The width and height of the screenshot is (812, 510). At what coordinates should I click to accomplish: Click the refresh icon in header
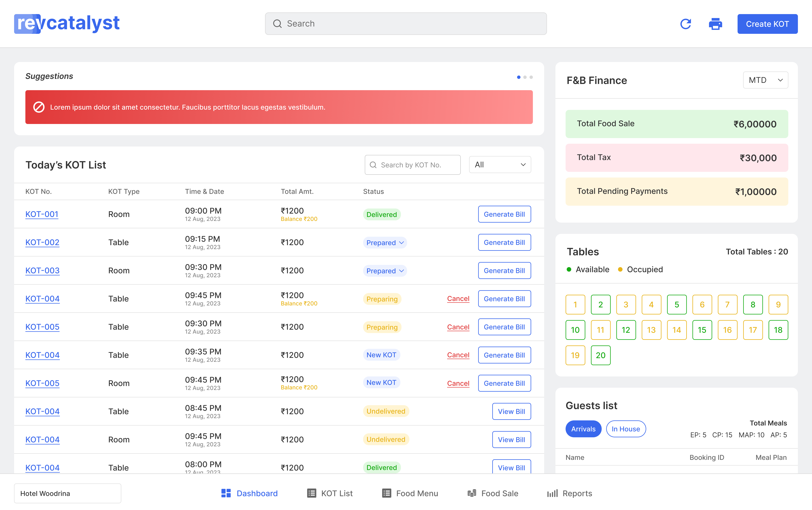pyautogui.click(x=686, y=24)
